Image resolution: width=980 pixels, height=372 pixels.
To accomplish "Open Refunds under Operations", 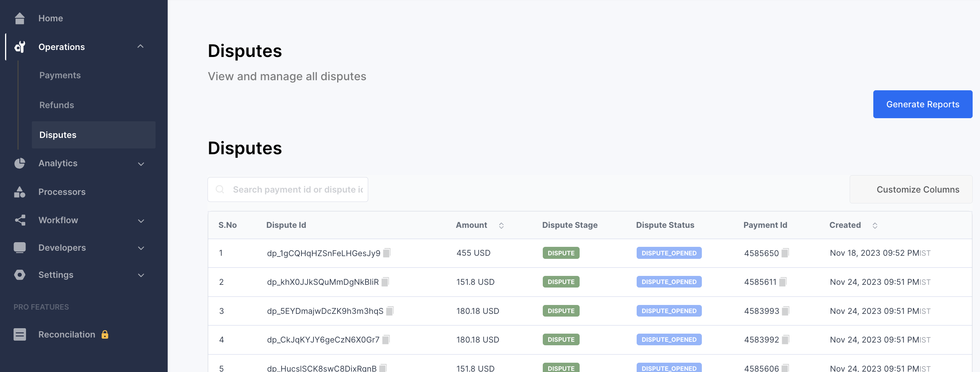I will (x=57, y=105).
